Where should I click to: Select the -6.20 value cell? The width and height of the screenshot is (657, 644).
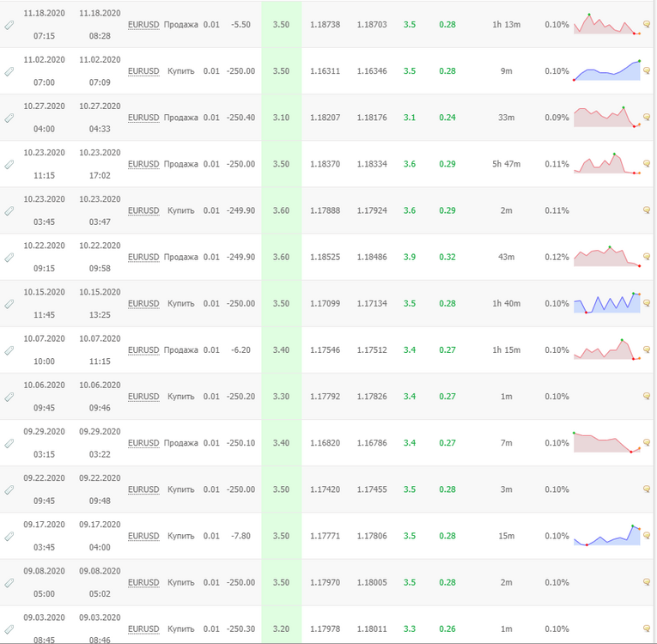pyautogui.click(x=241, y=349)
